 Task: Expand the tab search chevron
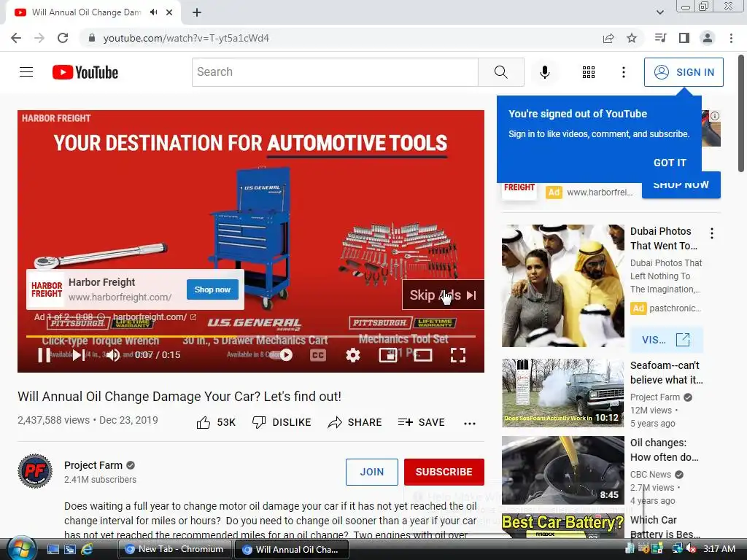tap(659, 12)
